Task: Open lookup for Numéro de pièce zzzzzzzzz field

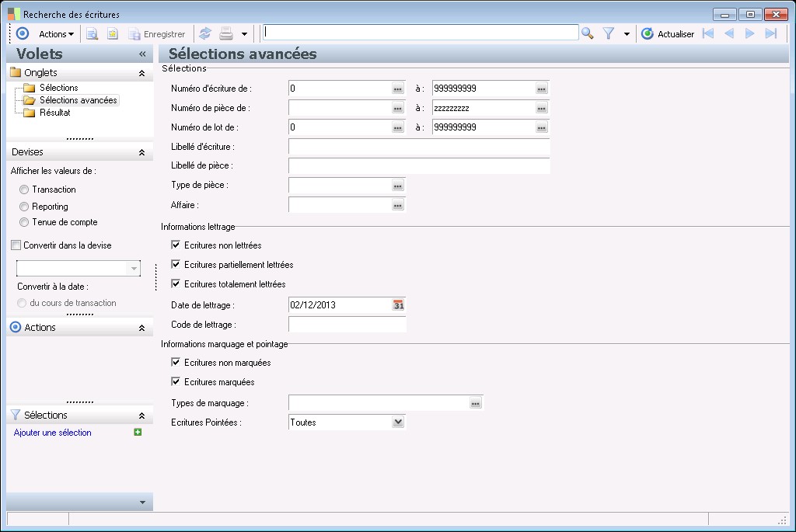Action: tap(542, 108)
